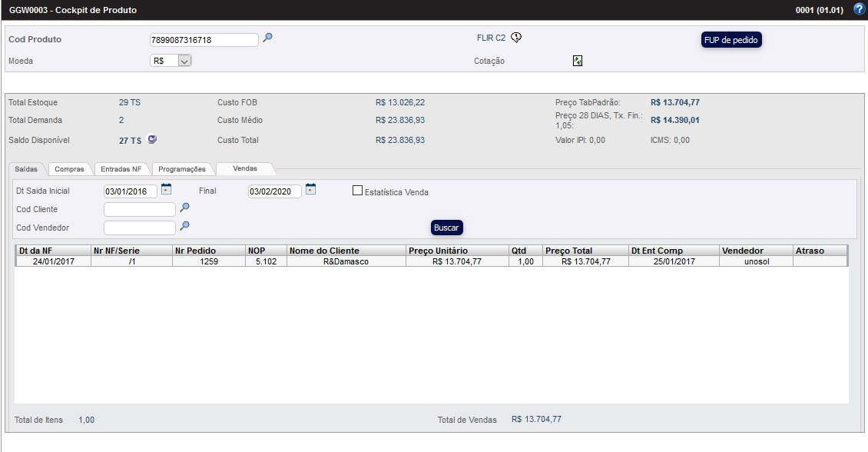This screenshot has height=452, width=868.
Task: Open the Entradas NF tab
Action: coord(121,169)
